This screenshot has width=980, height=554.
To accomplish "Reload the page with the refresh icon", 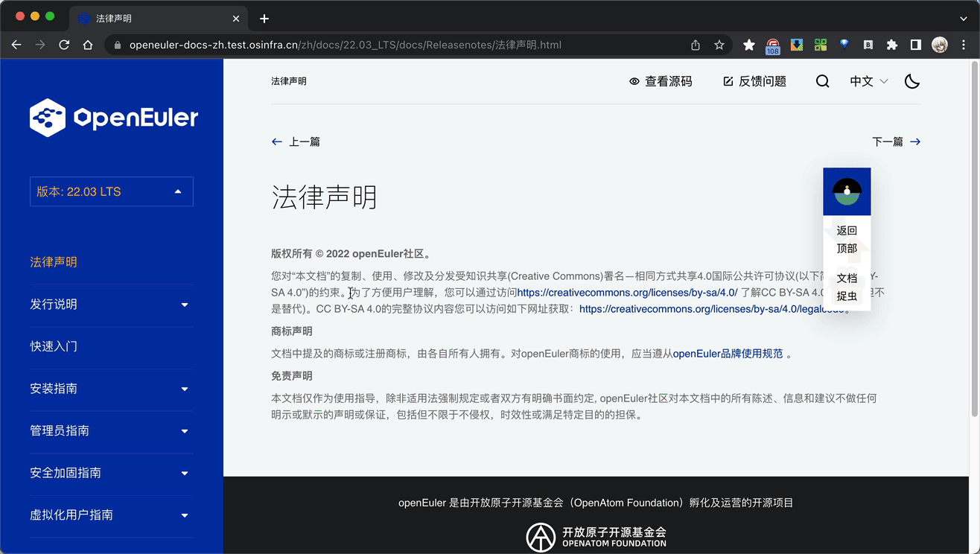I will [64, 45].
